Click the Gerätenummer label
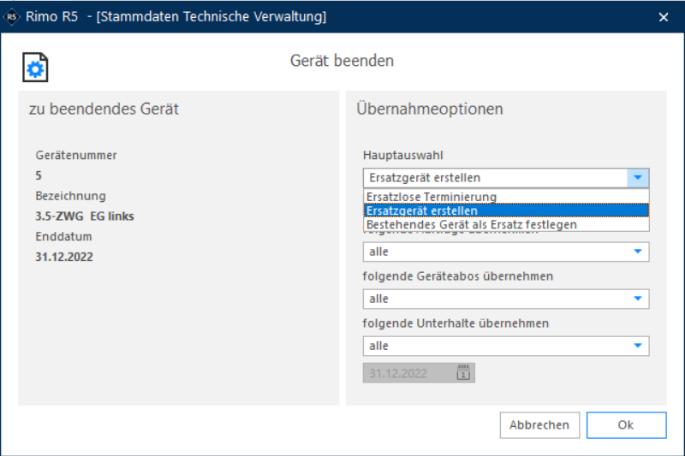This screenshot has width=685, height=456. click(76, 155)
